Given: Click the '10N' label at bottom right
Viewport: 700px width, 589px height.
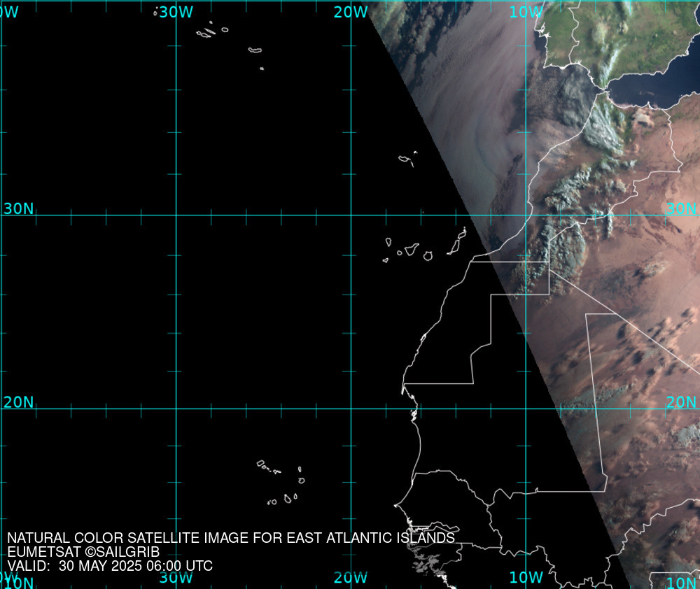Looking at the screenshot, I should pyautogui.click(x=681, y=582).
